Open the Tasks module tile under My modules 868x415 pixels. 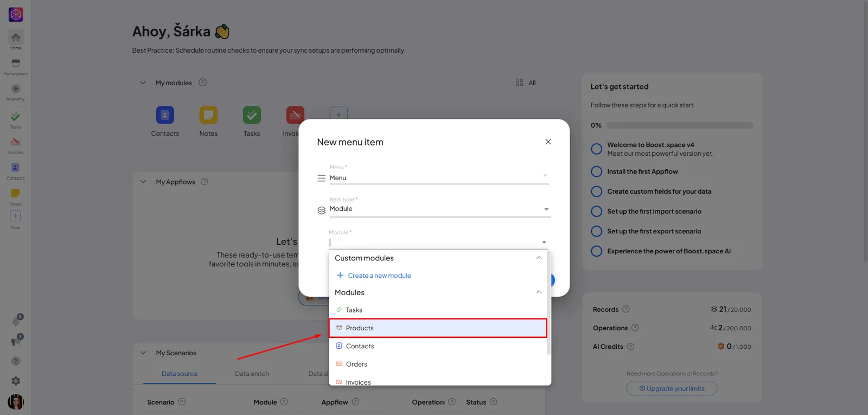point(252,122)
